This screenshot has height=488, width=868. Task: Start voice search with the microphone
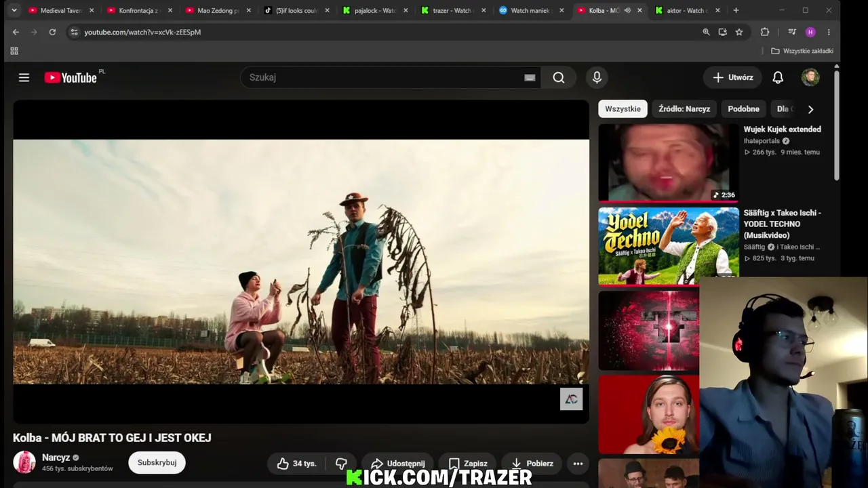pyautogui.click(x=597, y=77)
